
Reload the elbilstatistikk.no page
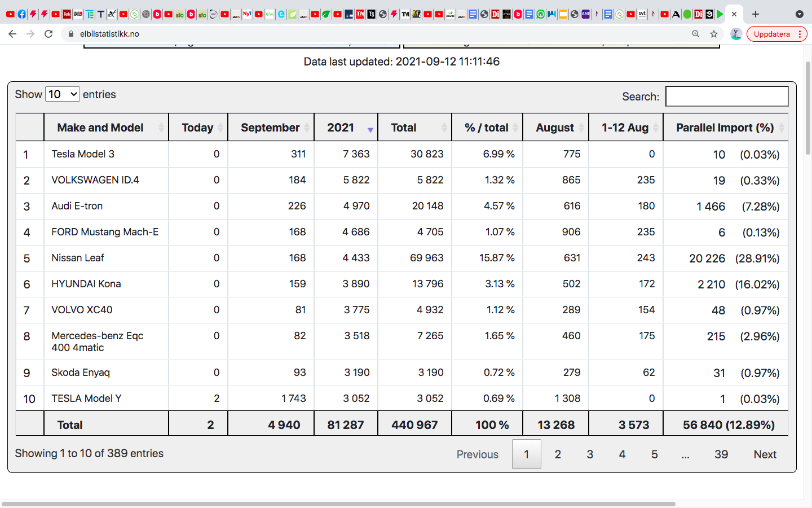[48, 34]
